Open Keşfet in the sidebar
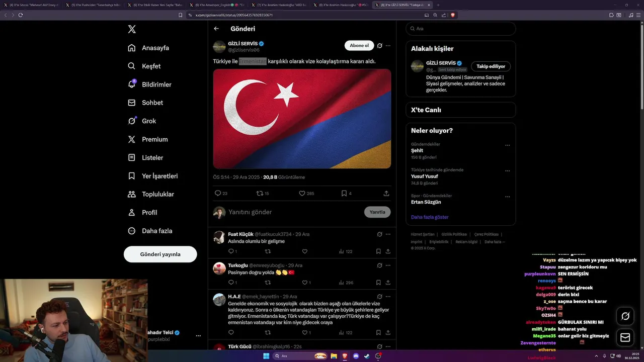644x362 pixels. 144,66
